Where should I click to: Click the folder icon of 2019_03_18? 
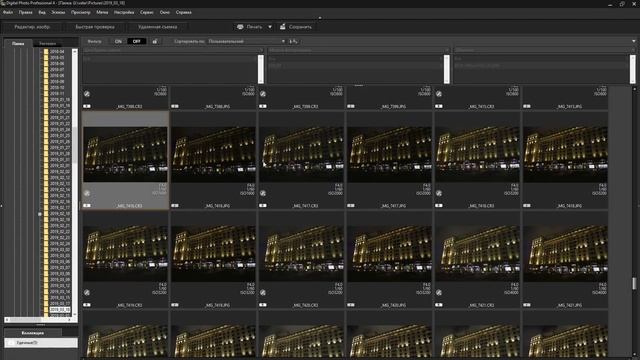pyautogui.click(x=46, y=309)
